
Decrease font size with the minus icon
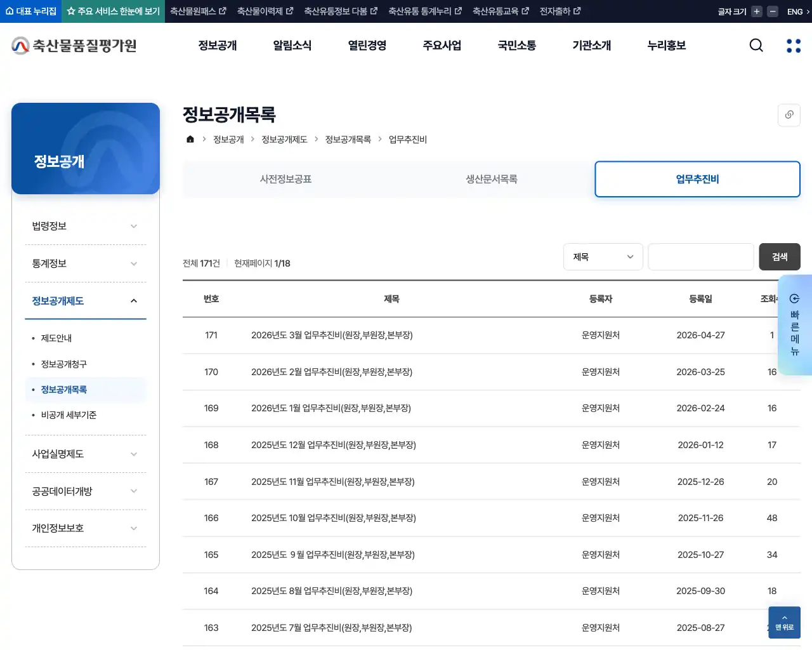(771, 11)
